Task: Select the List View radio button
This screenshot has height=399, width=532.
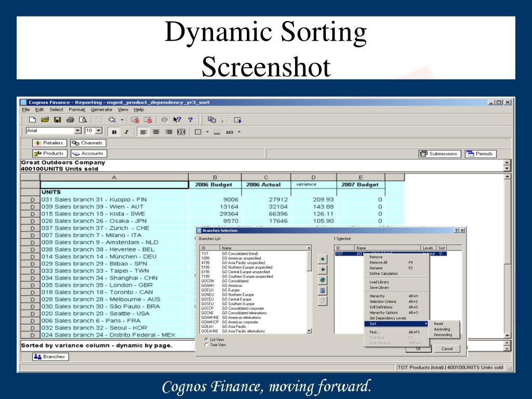Action: point(207,339)
